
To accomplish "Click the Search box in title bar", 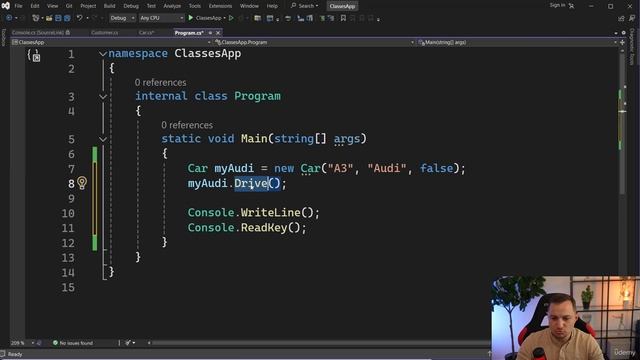I will pyautogui.click(x=304, y=6).
